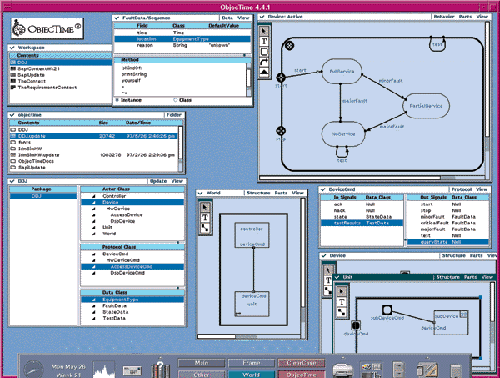Select the Text tool in World structure editor
Viewport: 500px width, 378px height.
point(205,217)
